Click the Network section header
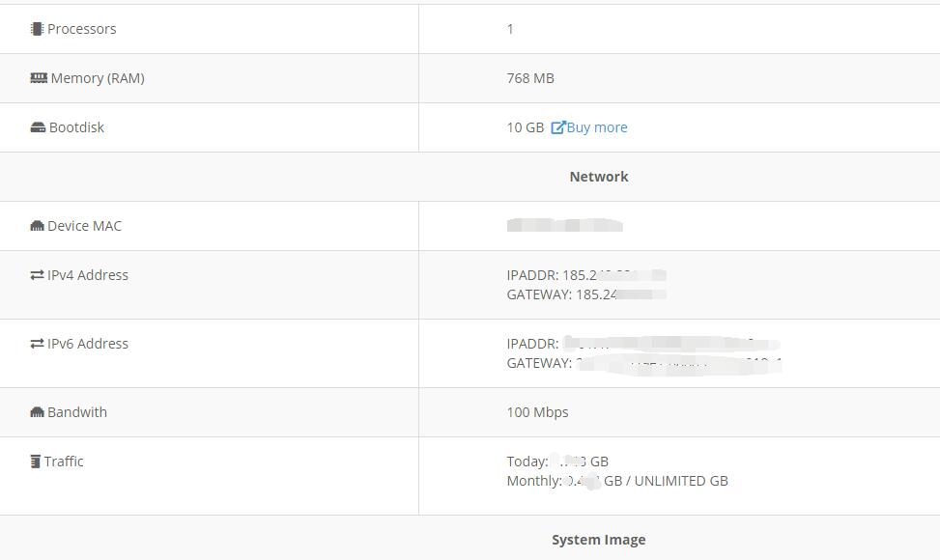Viewport: 940px width, 560px height. 599,177
